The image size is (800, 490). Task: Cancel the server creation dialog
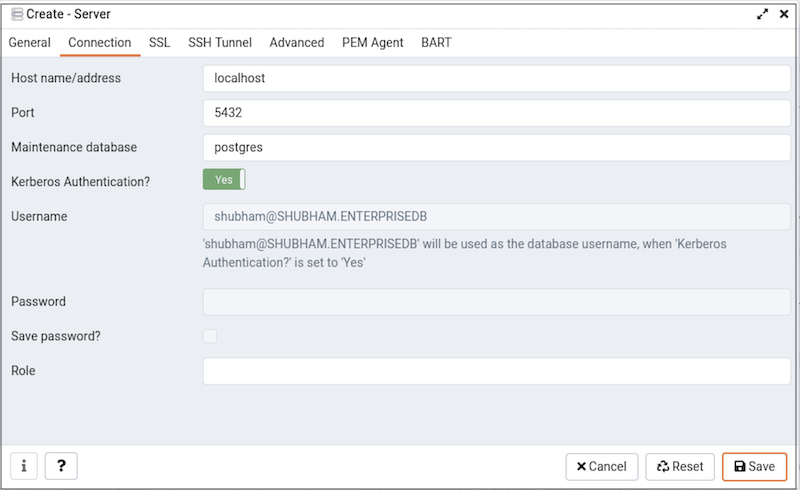click(602, 467)
